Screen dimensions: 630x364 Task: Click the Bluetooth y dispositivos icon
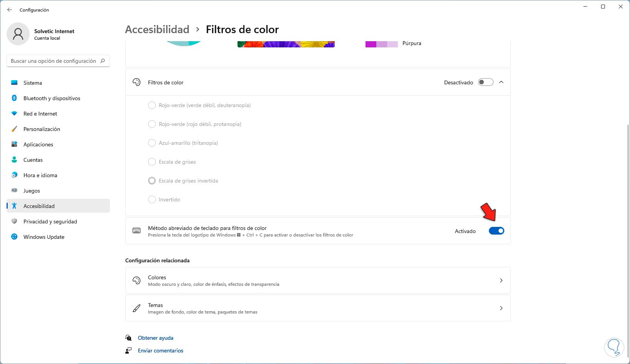(x=14, y=98)
